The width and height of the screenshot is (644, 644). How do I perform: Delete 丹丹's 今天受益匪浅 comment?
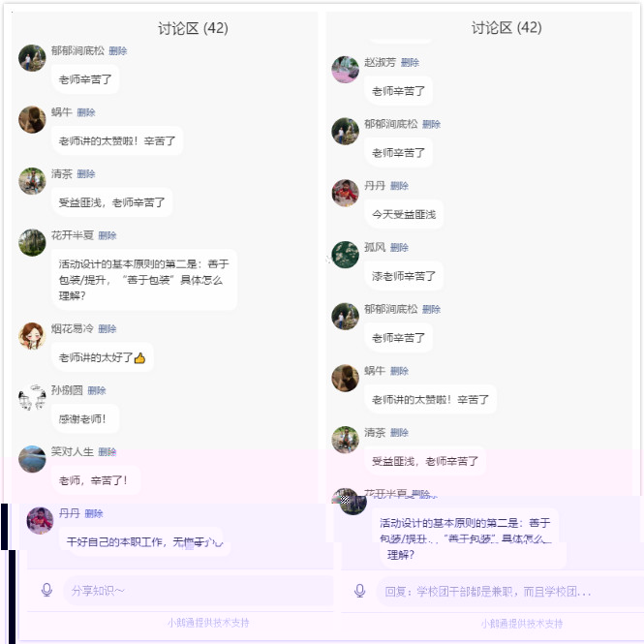399,186
